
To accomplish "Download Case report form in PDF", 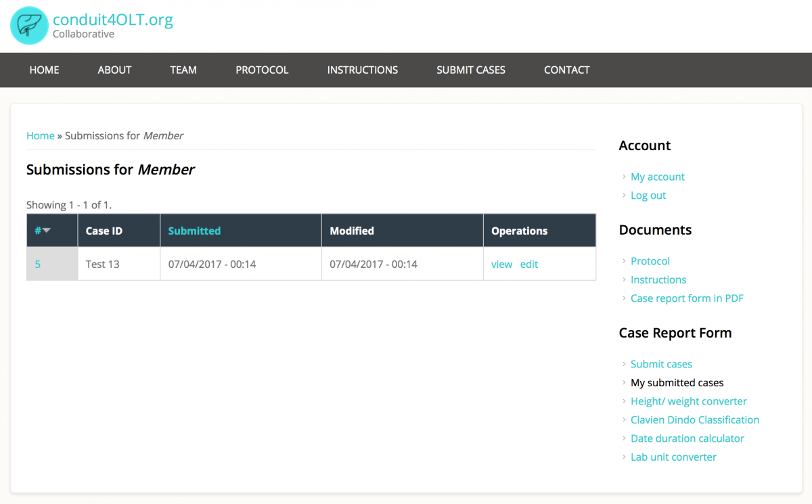I will point(687,298).
